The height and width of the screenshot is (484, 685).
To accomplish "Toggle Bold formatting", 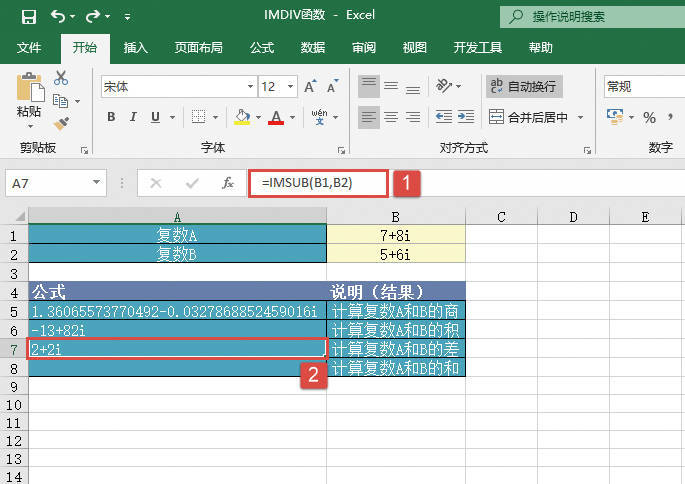I will coord(111,118).
